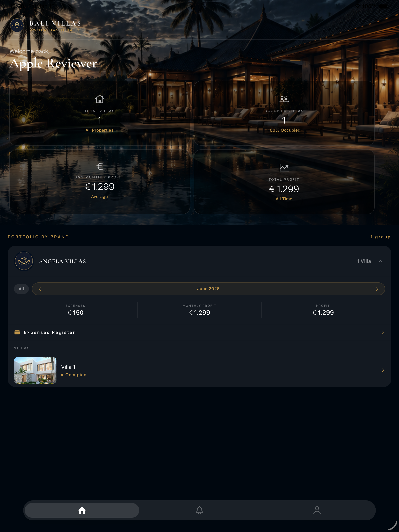Tap the Profit € 1.299 value
399x532 pixels.
point(323,313)
